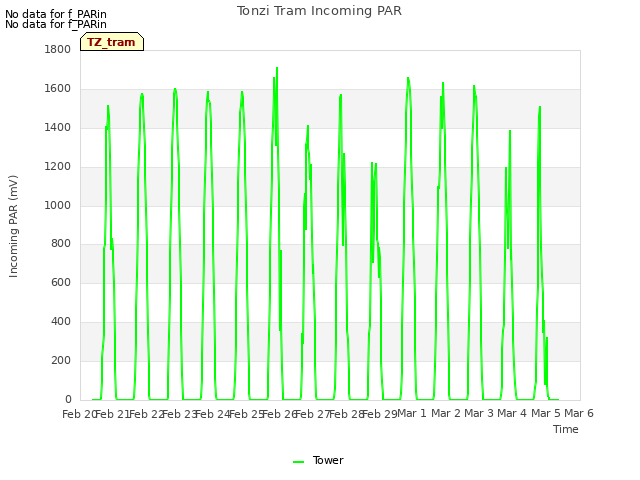Click the second 'No data for f_PARin' message
This screenshot has height=480, width=640.
[56, 24]
